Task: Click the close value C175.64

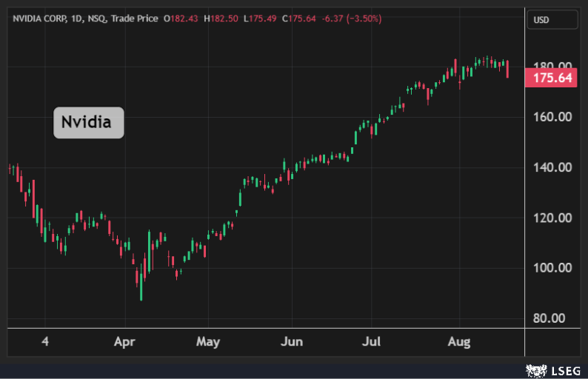Action: coord(300,19)
